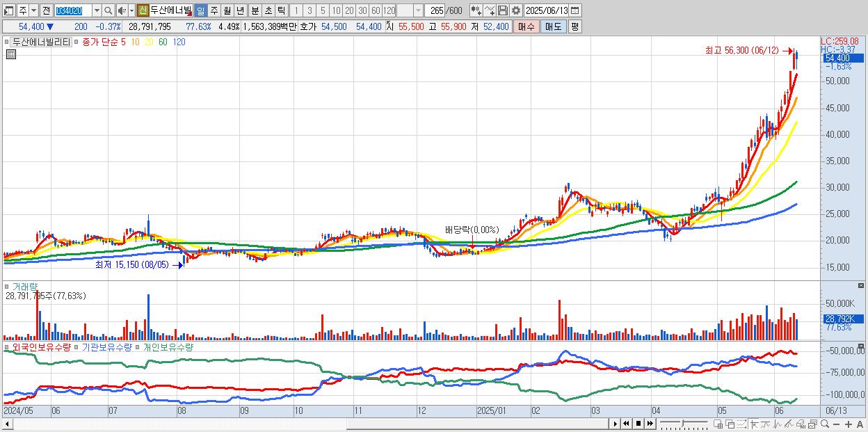Open the chart settings gear icon
The height and width of the screenshot is (432, 868).
coord(516,10)
